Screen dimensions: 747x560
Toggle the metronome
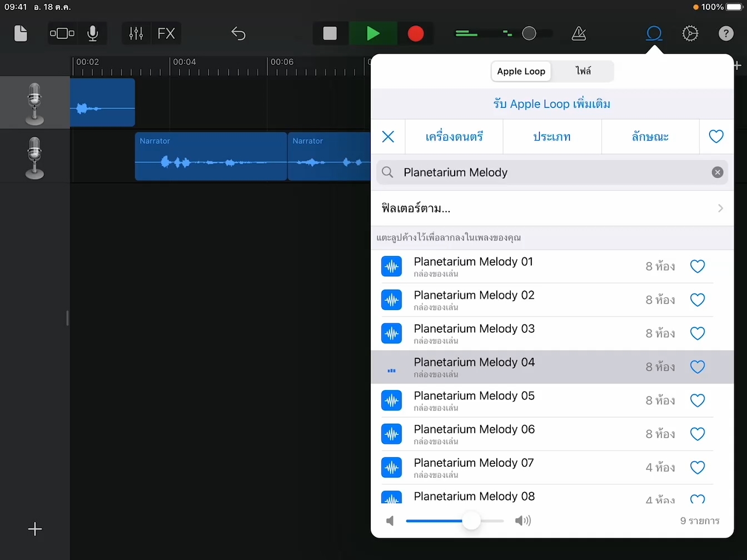[579, 33]
